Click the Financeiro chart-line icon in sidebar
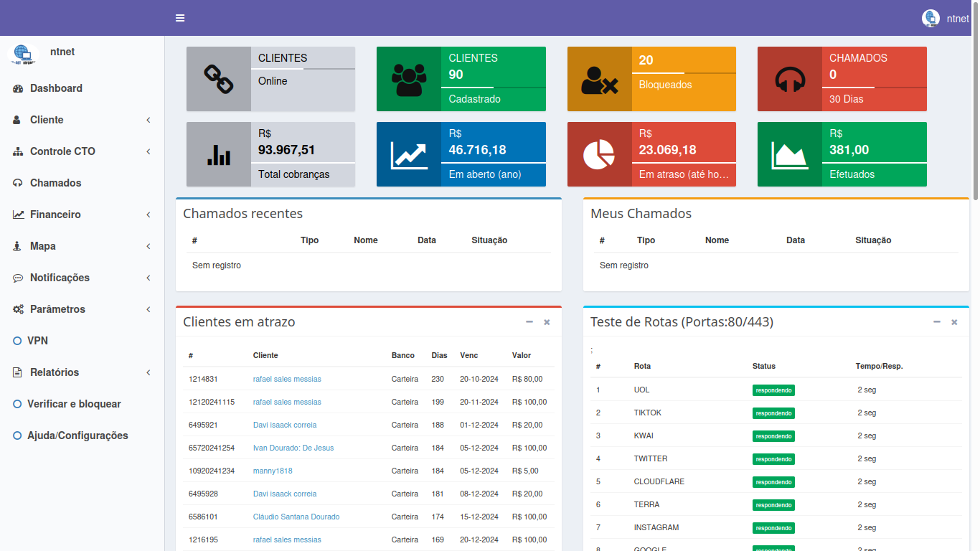This screenshot has height=551, width=980. [18, 215]
